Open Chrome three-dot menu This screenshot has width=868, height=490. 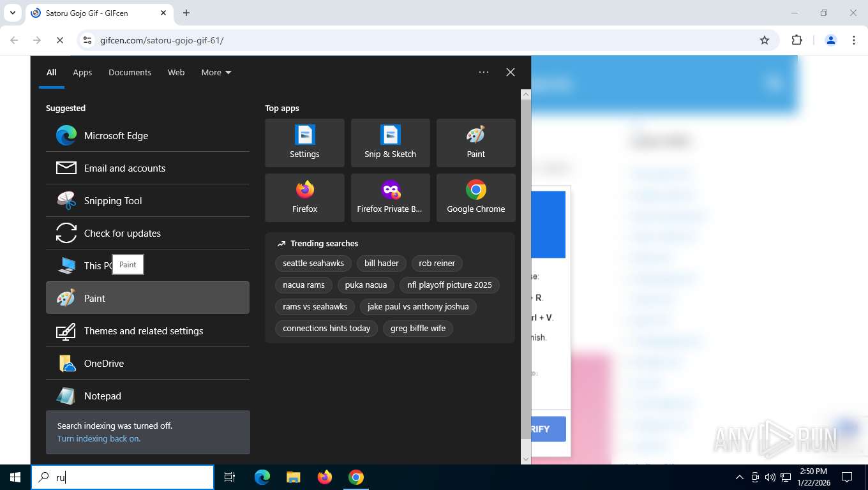(x=854, y=40)
